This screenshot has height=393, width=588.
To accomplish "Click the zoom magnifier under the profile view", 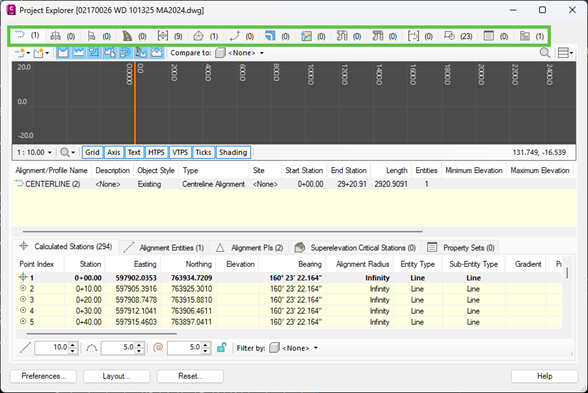I will [x=64, y=152].
